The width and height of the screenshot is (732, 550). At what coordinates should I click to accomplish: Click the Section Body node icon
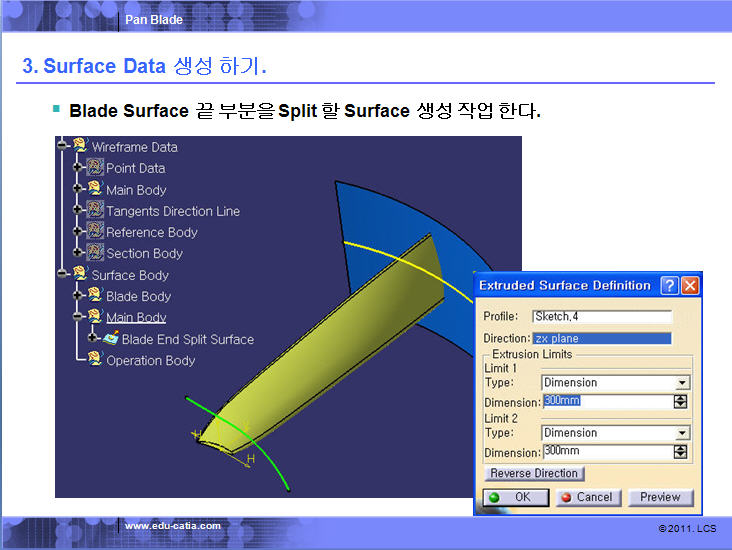pyautogui.click(x=96, y=253)
